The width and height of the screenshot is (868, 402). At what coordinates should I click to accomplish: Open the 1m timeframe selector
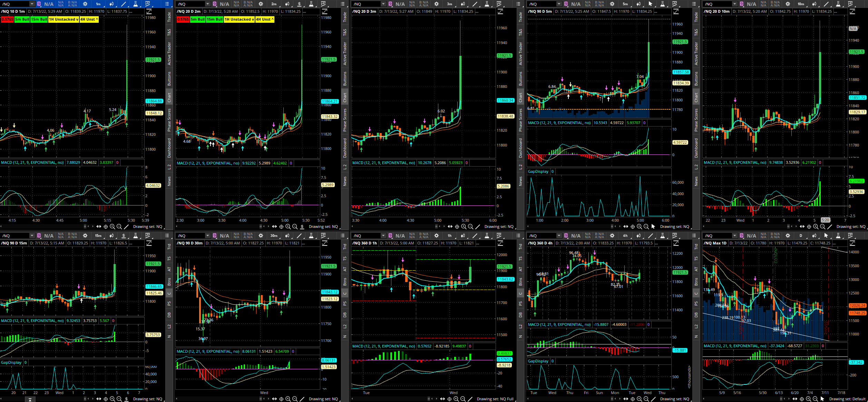pos(98,4)
